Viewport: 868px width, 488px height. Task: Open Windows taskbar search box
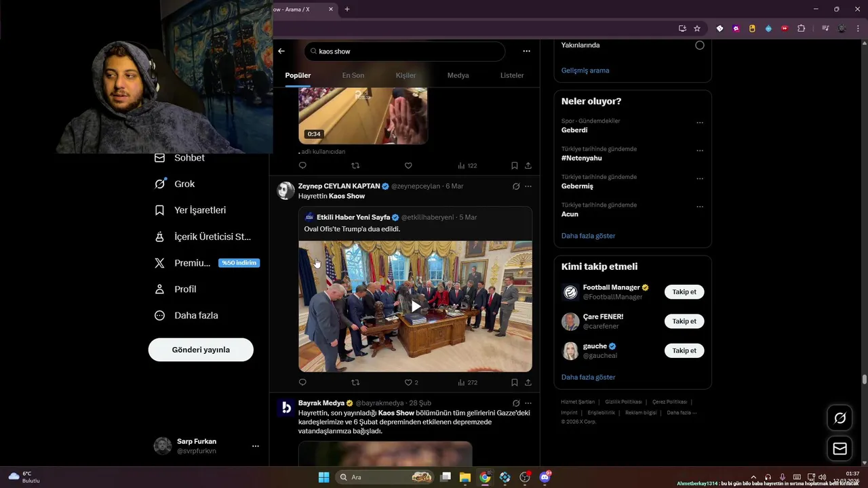click(384, 477)
